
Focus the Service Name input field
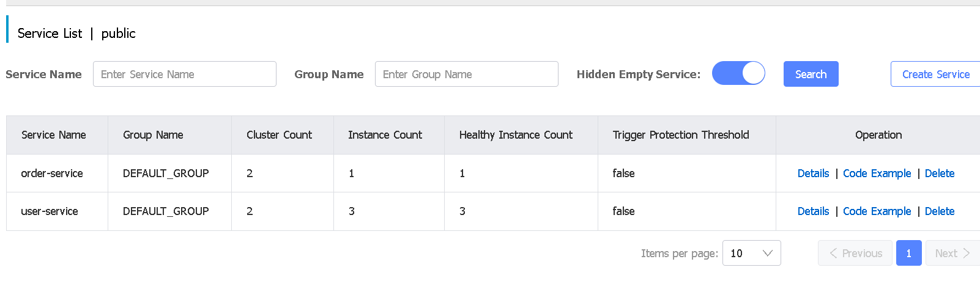tap(184, 74)
